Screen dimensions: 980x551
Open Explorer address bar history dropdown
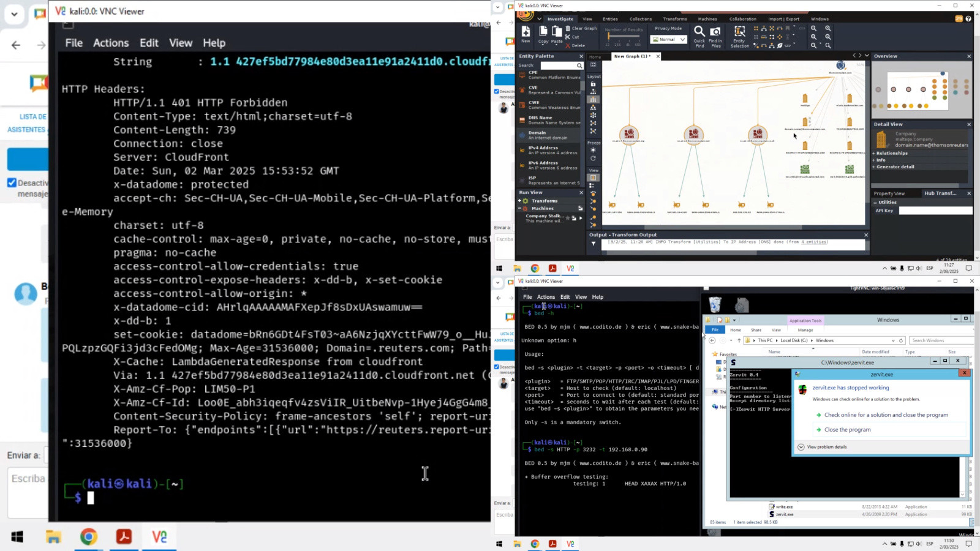pos(893,340)
